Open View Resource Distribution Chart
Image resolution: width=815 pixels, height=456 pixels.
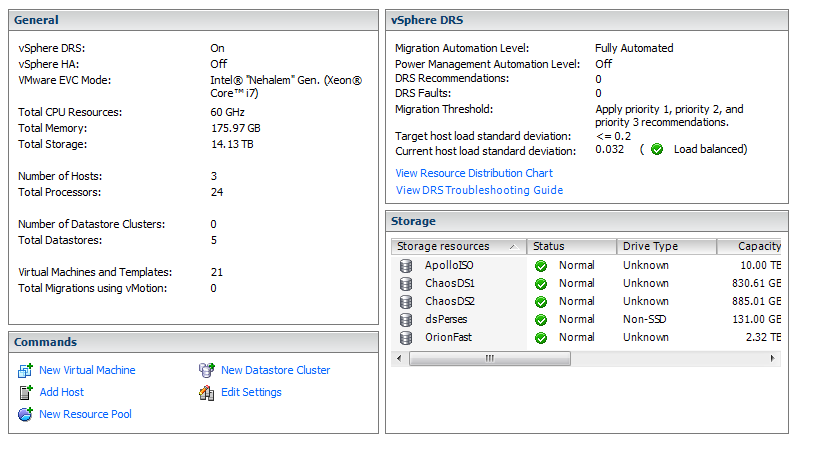pyautogui.click(x=474, y=173)
